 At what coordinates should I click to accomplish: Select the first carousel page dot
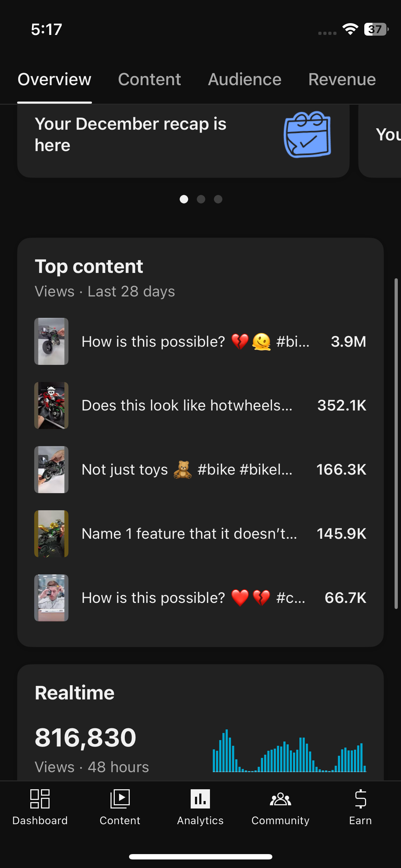[x=184, y=199]
